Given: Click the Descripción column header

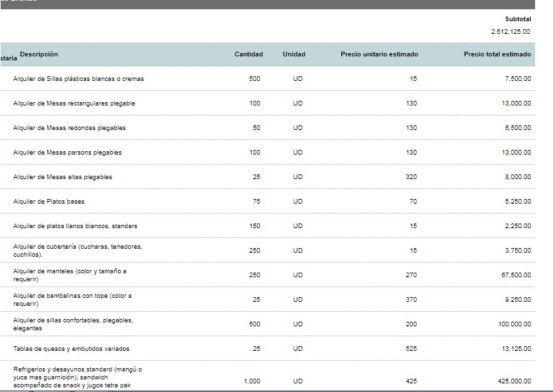Looking at the screenshot, I should [39, 54].
